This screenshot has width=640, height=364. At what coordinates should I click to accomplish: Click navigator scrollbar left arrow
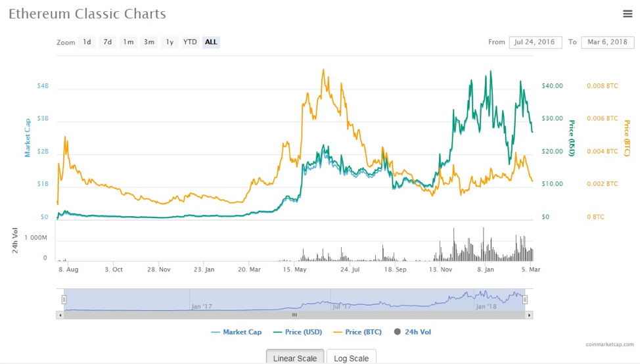pos(60,315)
